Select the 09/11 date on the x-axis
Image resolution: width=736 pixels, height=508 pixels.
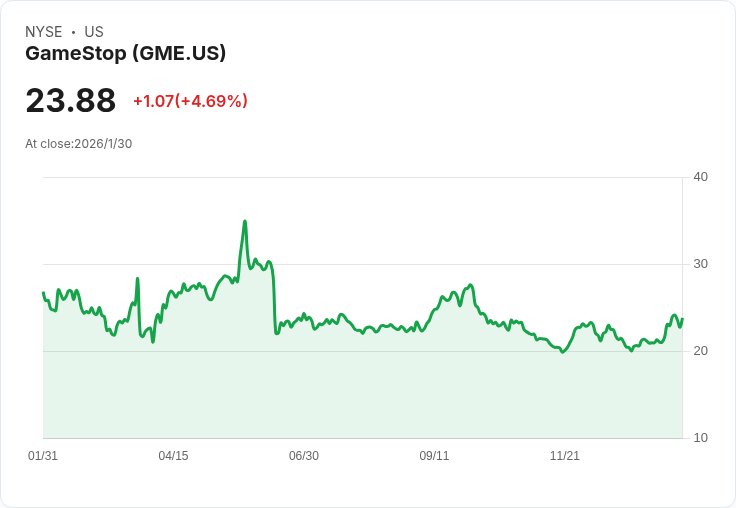click(434, 456)
